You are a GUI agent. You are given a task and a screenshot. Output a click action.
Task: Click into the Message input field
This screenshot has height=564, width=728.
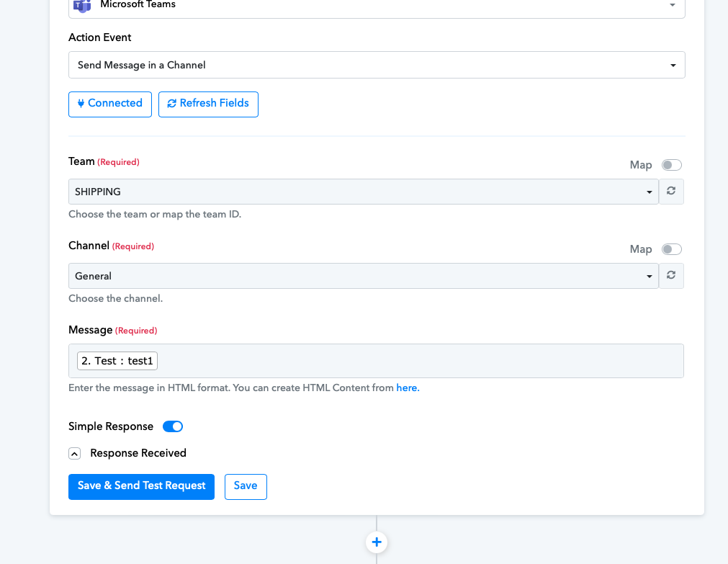point(376,361)
